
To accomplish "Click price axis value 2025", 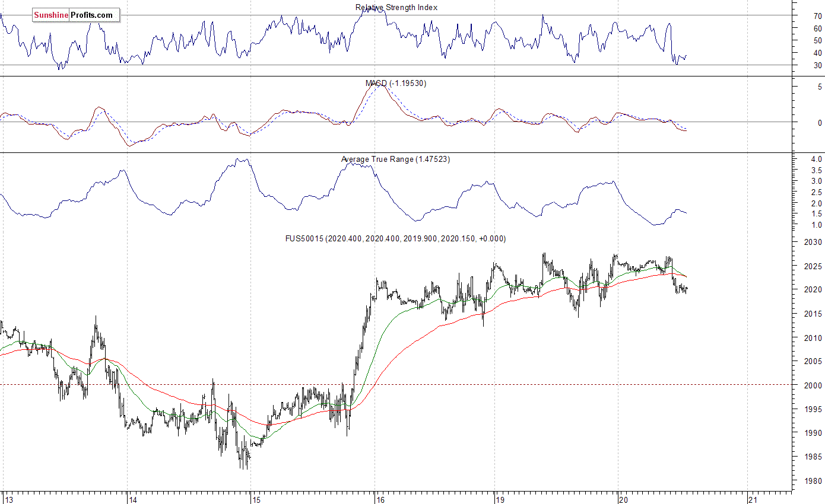I will (814, 266).
